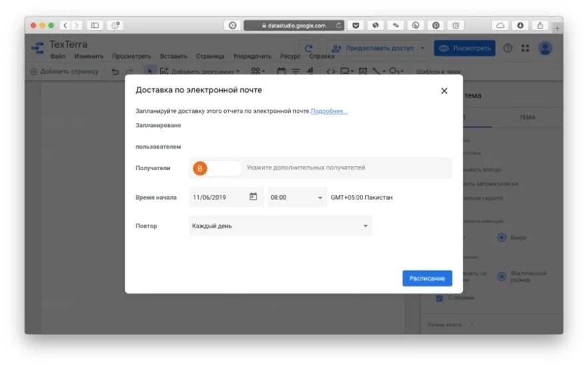Add a date range control icon

[281, 71]
